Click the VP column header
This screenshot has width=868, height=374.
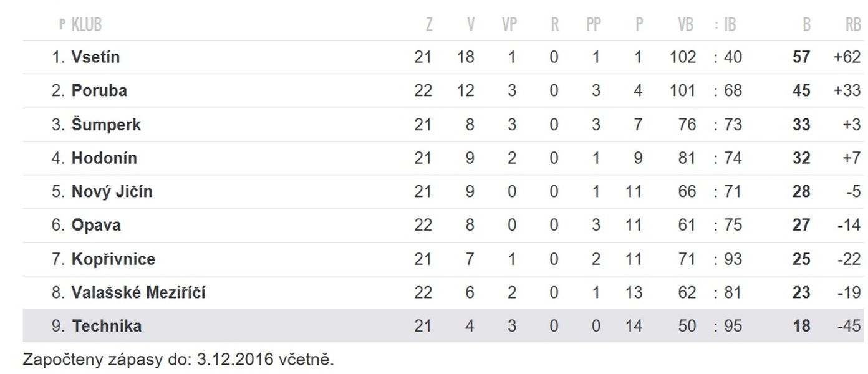[x=509, y=24]
